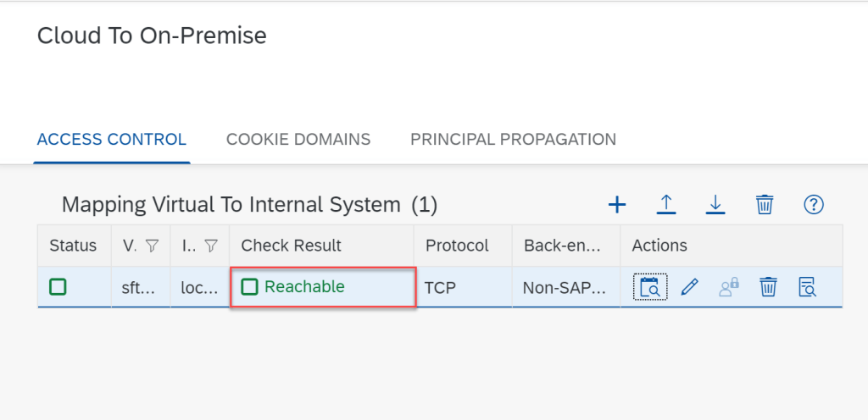Open the Virtual host column filter
This screenshot has width=868, height=420.
click(x=152, y=246)
